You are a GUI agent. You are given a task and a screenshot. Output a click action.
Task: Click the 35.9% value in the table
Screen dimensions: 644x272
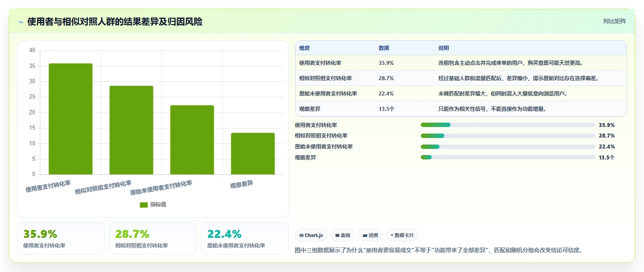(386, 63)
